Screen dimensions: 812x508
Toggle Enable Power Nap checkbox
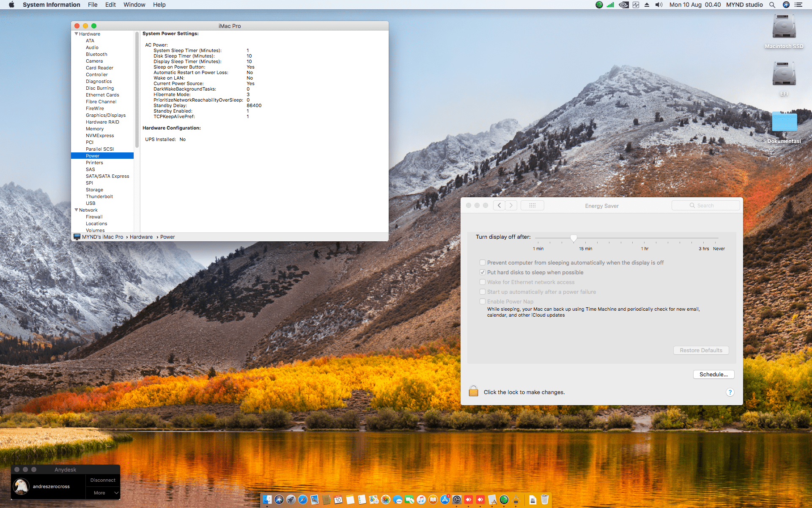pyautogui.click(x=483, y=301)
